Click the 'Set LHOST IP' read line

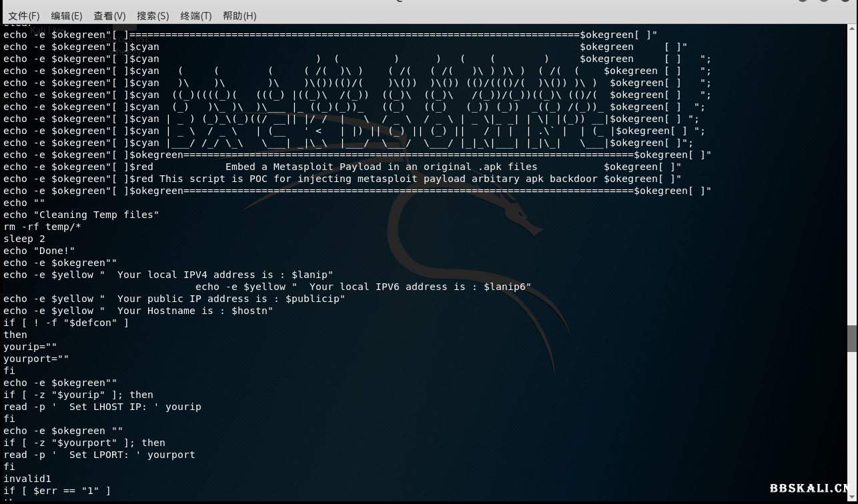(102, 407)
